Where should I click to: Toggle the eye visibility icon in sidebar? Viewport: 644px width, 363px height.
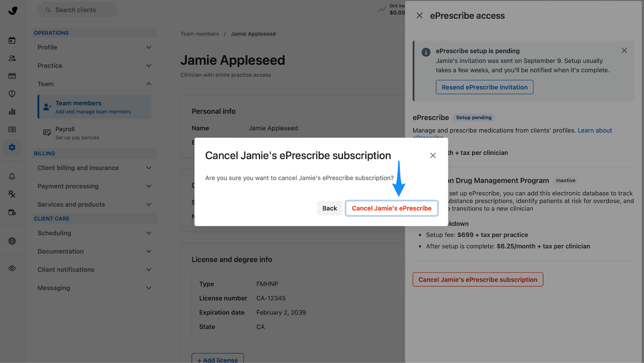(x=12, y=268)
